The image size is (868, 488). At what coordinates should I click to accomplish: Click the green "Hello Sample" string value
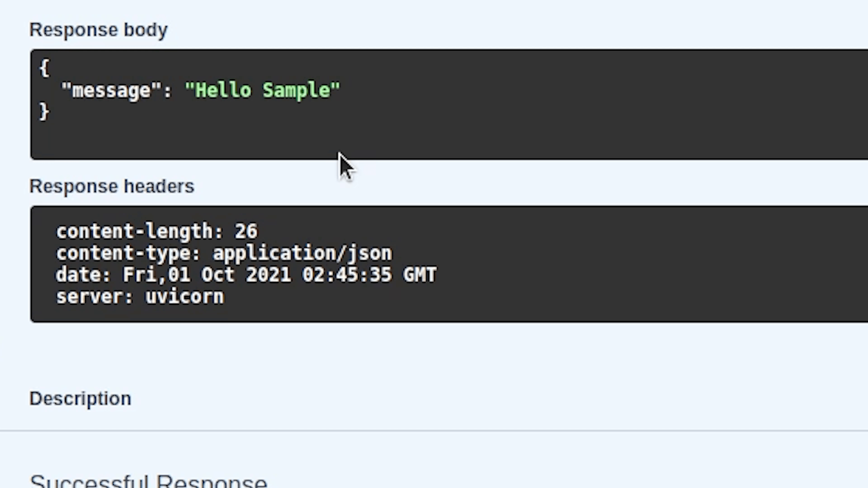(263, 91)
